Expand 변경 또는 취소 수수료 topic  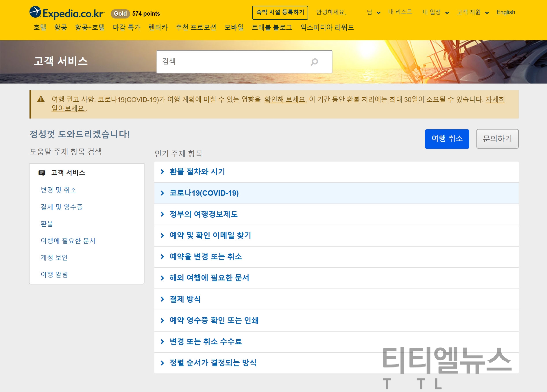[x=336, y=342]
